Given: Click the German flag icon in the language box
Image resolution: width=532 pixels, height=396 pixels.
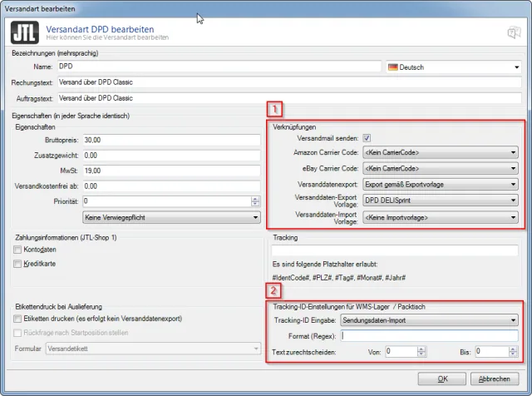Looking at the screenshot, I should coord(393,67).
